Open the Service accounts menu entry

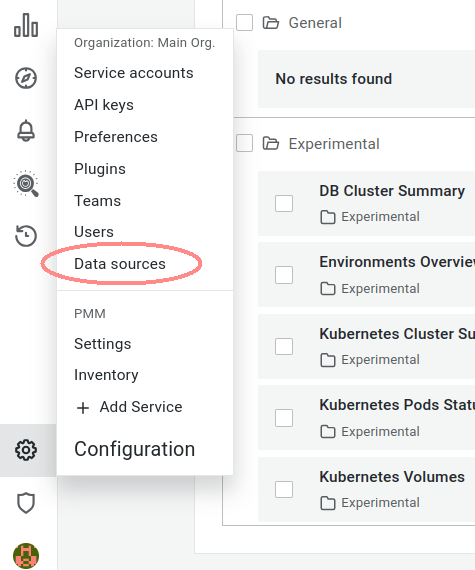(134, 73)
